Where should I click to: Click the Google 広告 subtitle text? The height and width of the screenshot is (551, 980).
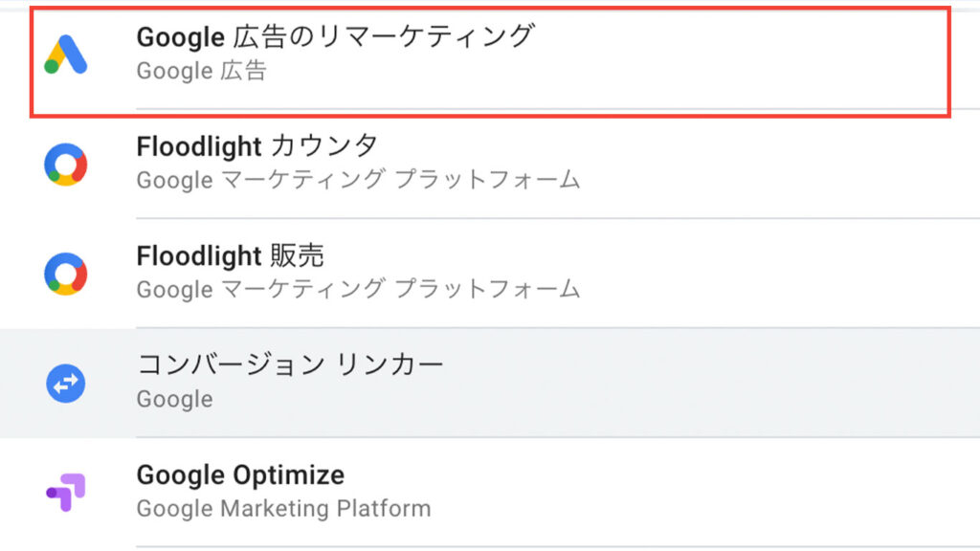click(201, 71)
